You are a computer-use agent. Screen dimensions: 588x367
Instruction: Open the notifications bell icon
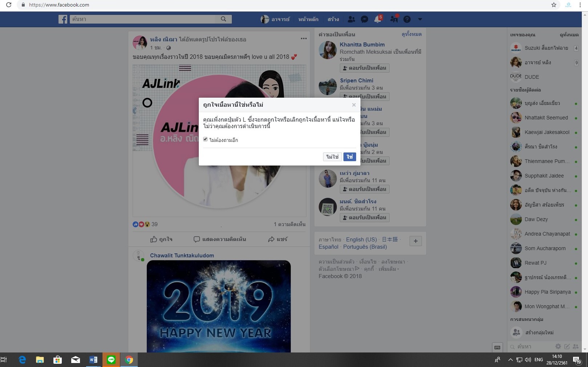coord(378,19)
